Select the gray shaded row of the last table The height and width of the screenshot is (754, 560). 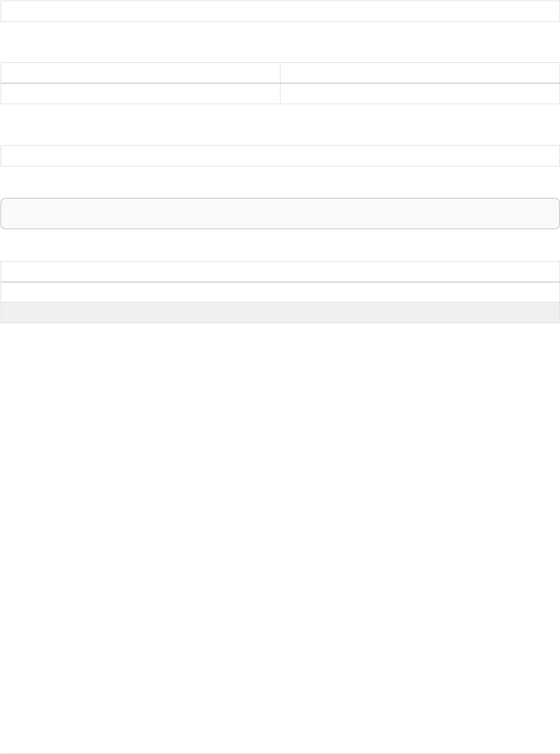[x=280, y=313]
